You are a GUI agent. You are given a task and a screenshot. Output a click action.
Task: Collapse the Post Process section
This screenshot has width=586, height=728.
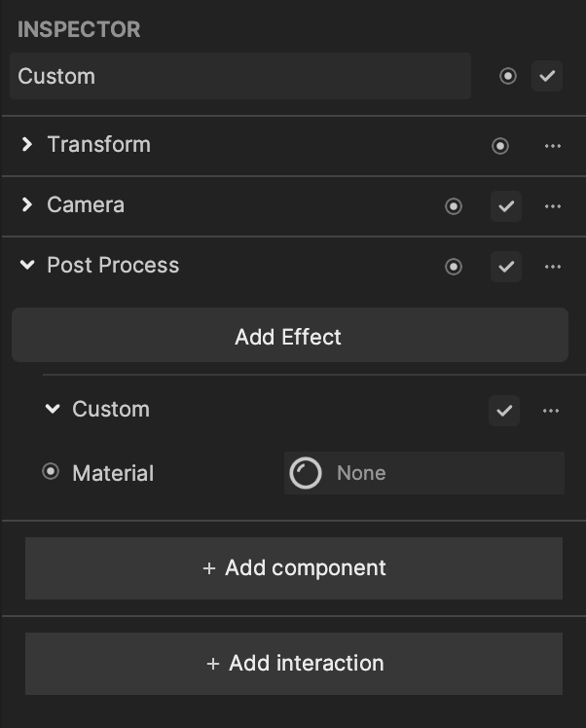pos(27,265)
